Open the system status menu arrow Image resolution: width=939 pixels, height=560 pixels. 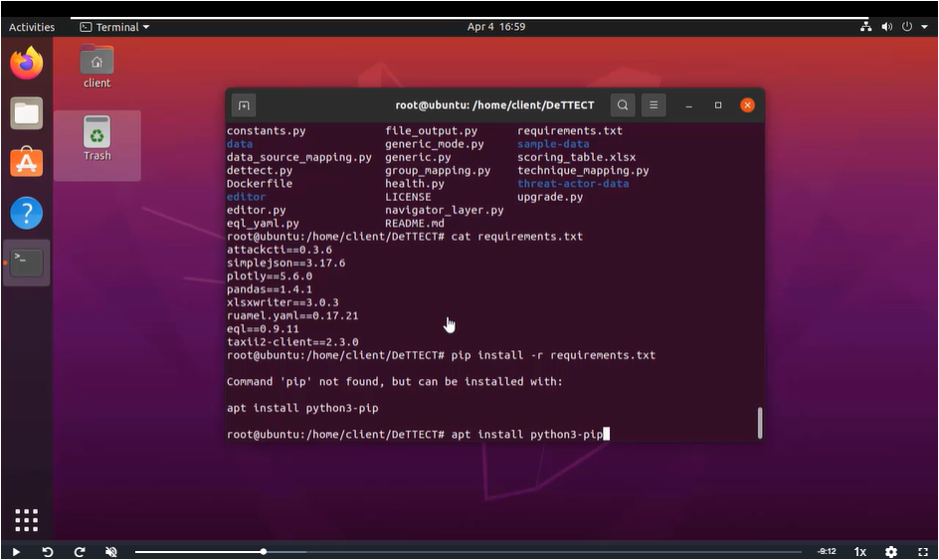924,27
